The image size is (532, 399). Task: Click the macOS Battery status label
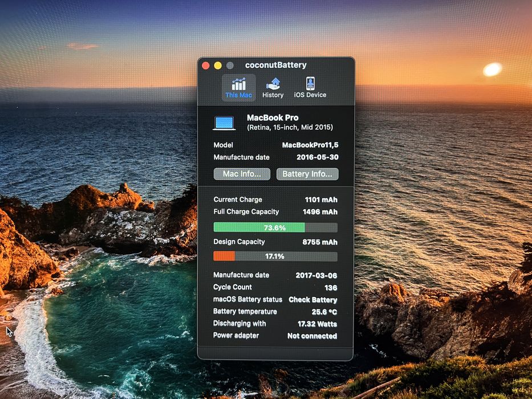247,299
